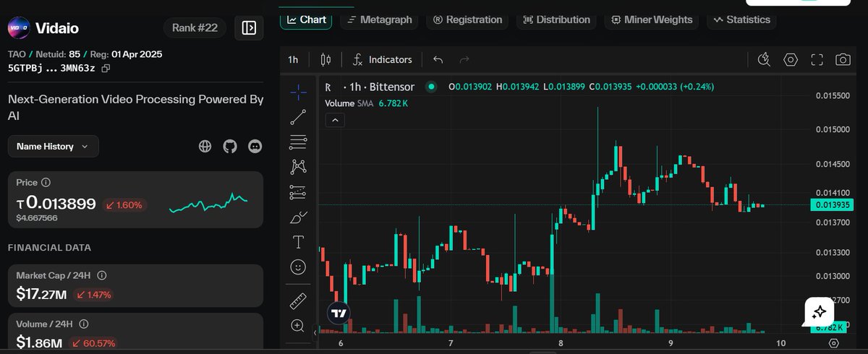
Task: Click the $4.667566 USD price text
Action: 37,217
